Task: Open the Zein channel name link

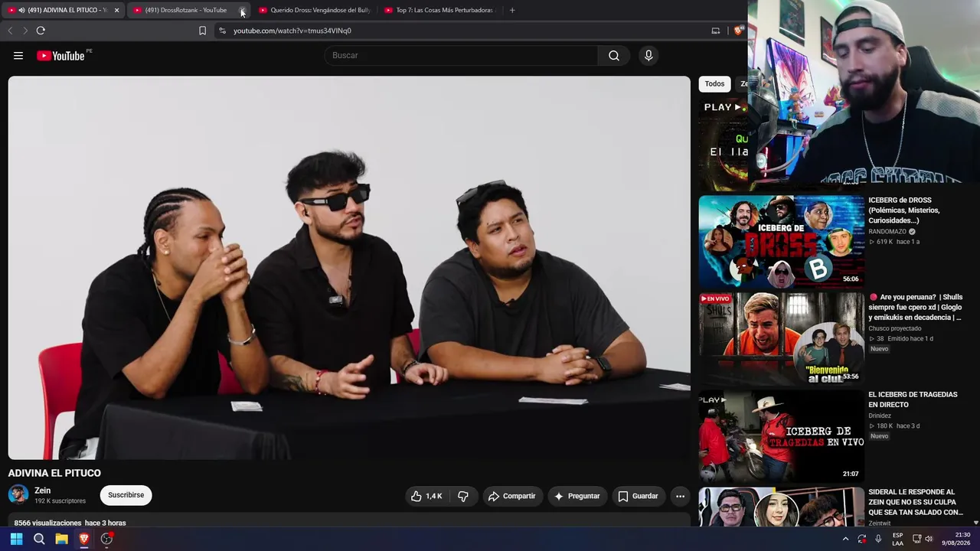Action: [x=42, y=491]
